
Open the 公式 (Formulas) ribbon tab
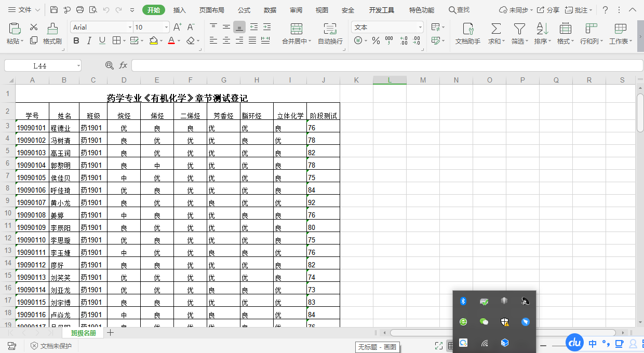244,10
